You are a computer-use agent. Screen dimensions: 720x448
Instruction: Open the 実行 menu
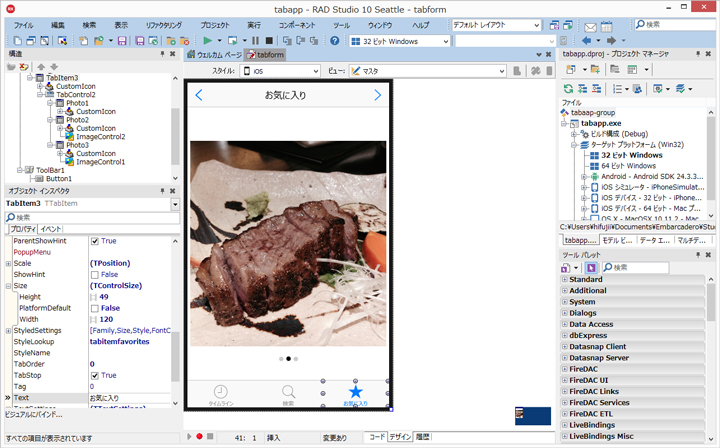(x=253, y=25)
